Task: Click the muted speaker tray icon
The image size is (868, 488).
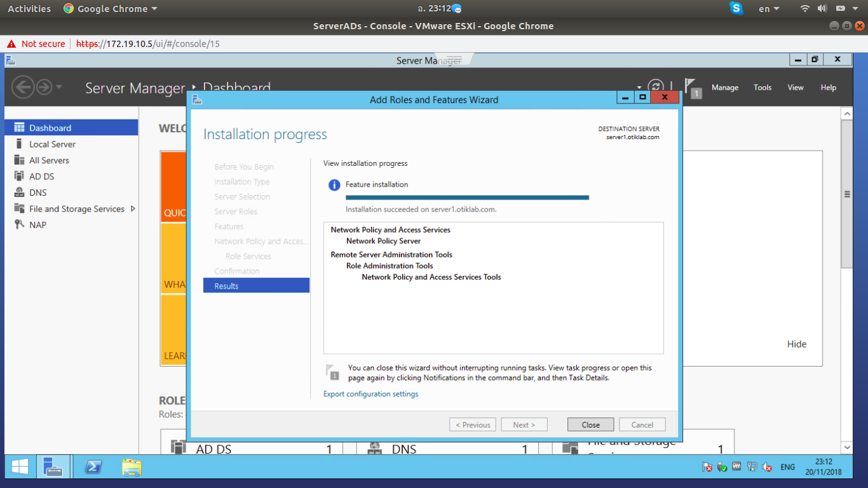Action: tap(767, 467)
